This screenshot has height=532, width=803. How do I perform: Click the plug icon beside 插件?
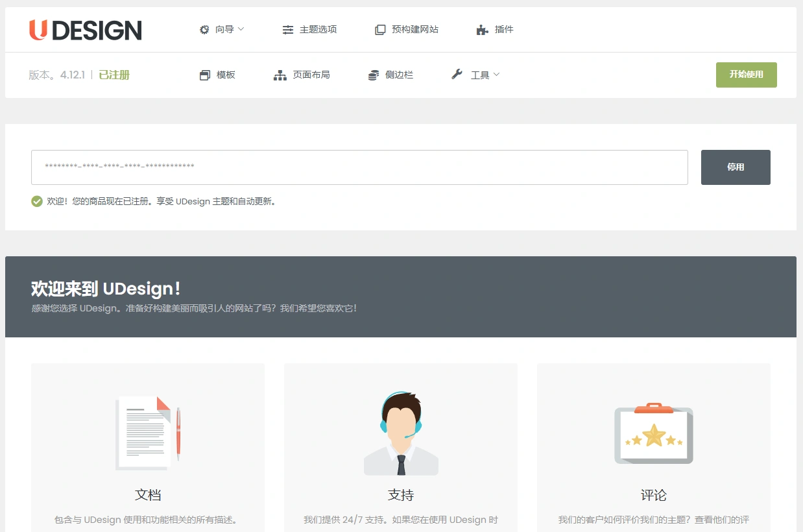[x=481, y=29]
